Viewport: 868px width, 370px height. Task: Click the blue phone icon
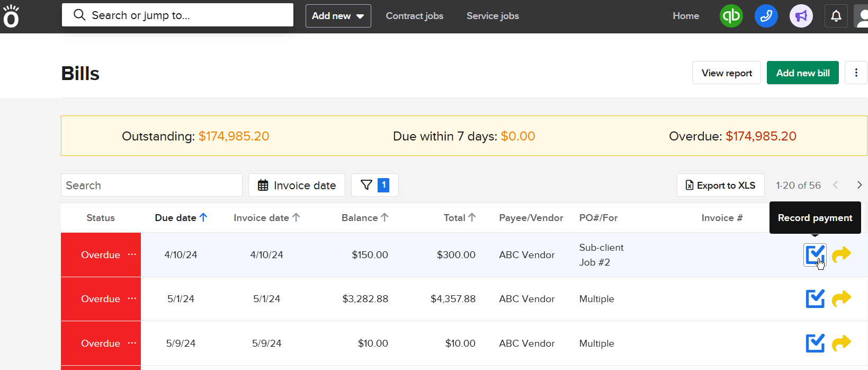(x=766, y=16)
